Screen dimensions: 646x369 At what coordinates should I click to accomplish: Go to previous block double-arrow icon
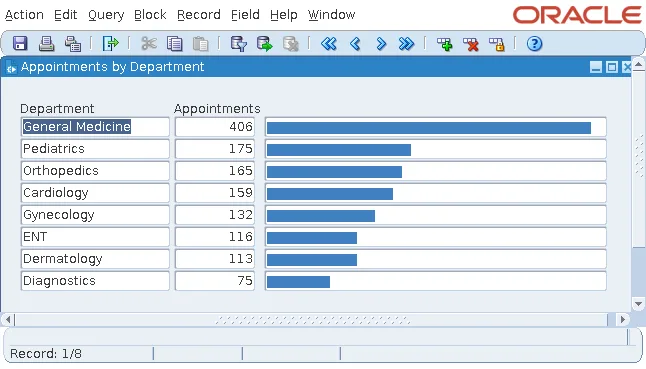pyautogui.click(x=328, y=43)
